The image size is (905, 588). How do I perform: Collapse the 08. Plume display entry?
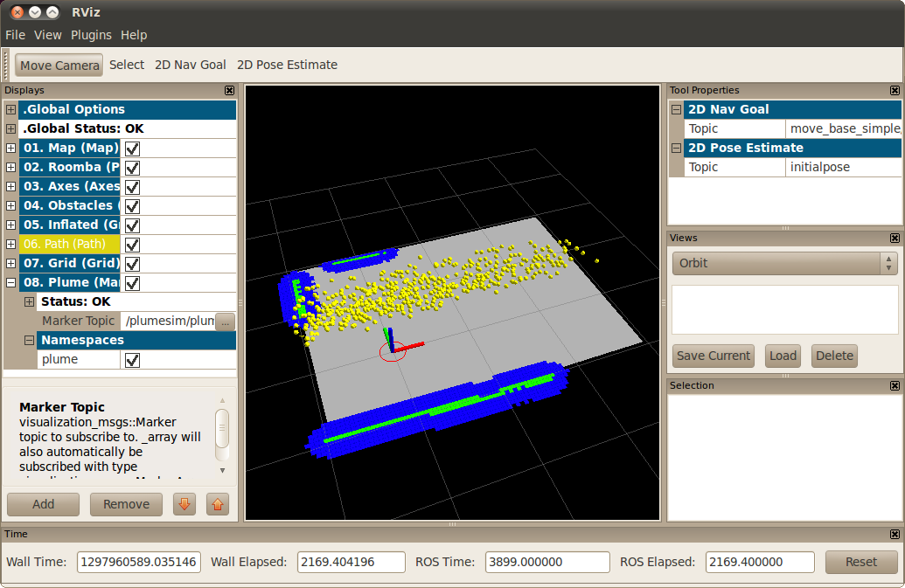point(10,283)
